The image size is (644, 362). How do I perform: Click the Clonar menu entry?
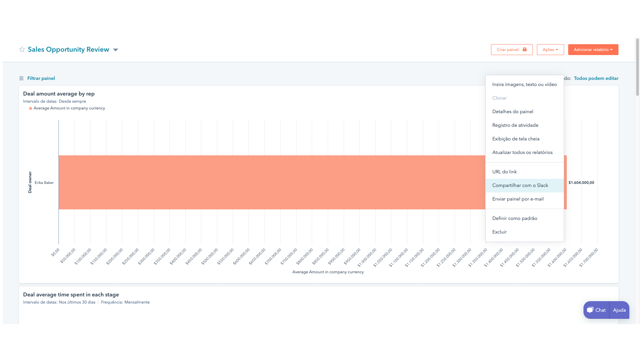click(x=524, y=98)
